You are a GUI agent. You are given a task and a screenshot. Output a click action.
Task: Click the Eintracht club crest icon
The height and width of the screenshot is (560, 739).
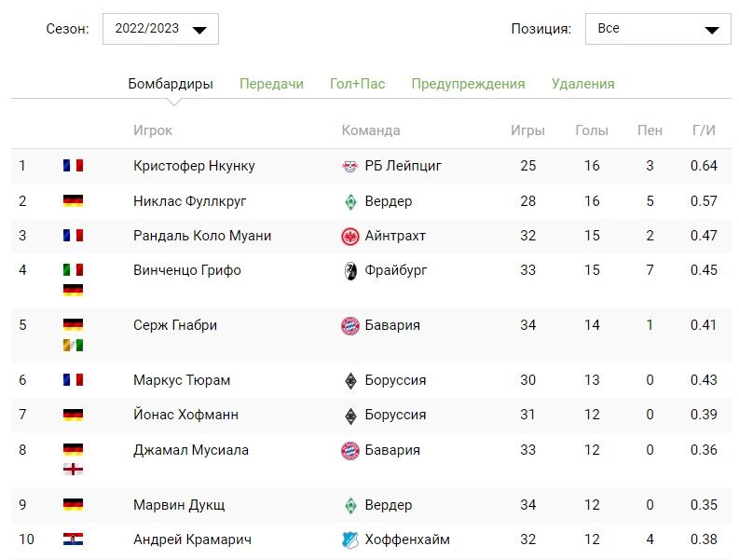350,237
